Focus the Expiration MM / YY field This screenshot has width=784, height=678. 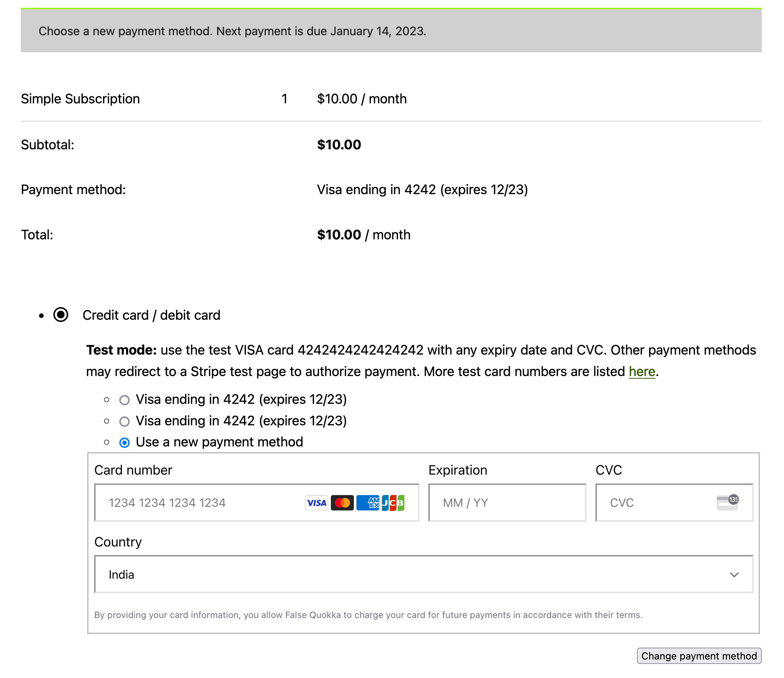[x=507, y=503]
